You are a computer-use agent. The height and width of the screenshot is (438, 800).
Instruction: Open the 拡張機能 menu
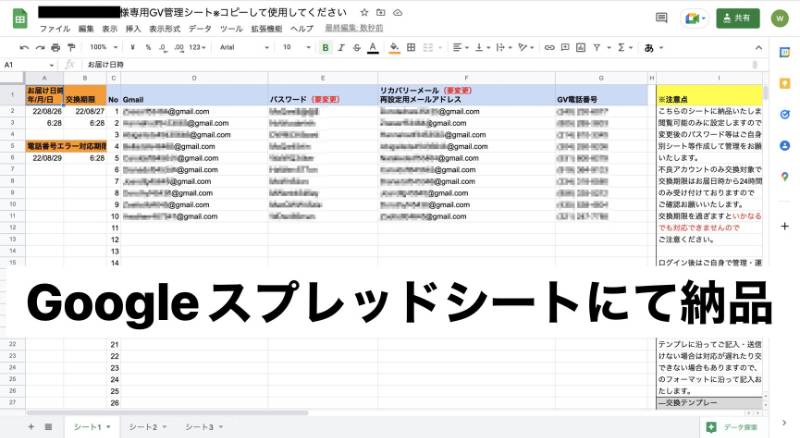[x=266, y=29]
